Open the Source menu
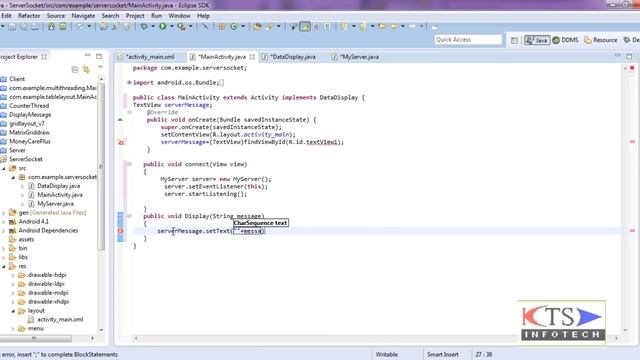The width and height of the screenshot is (640, 360). tap(56, 16)
